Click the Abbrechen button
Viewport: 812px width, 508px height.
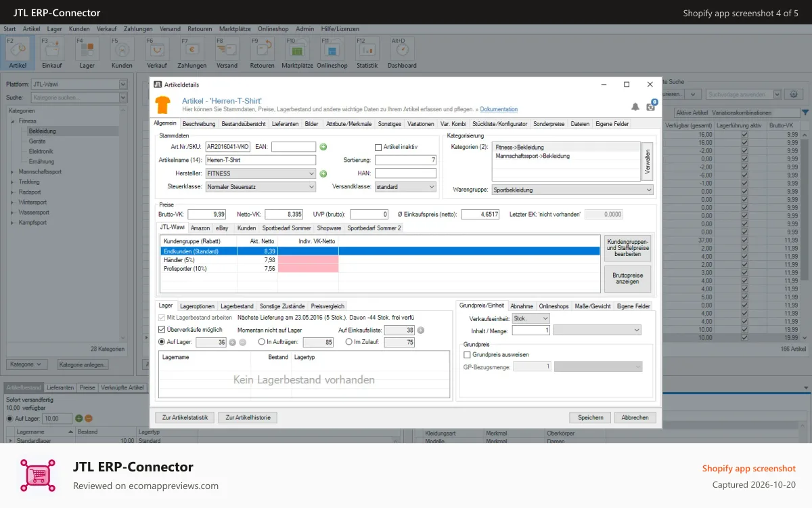coord(635,417)
